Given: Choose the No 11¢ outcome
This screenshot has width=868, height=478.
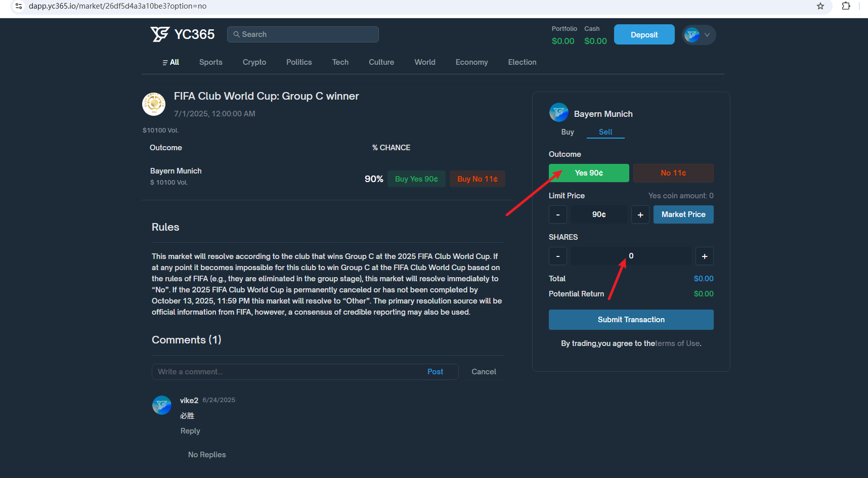Looking at the screenshot, I should [x=673, y=173].
